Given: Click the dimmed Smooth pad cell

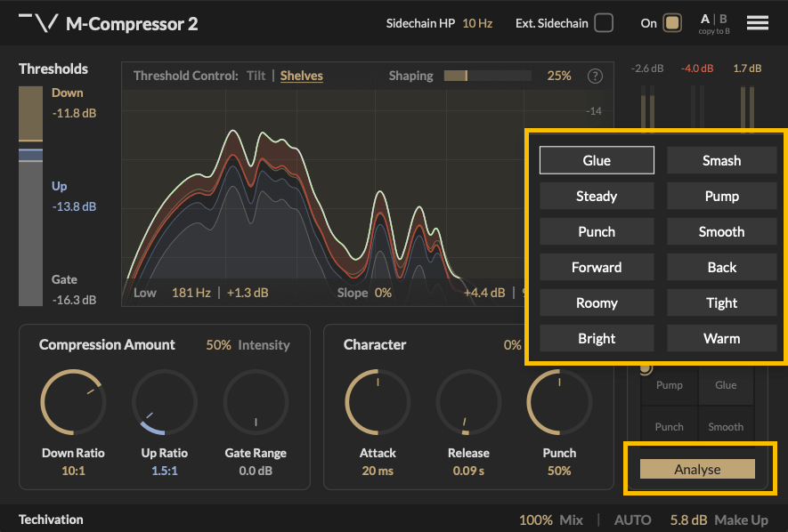Looking at the screenshot, I should (726, 427).
